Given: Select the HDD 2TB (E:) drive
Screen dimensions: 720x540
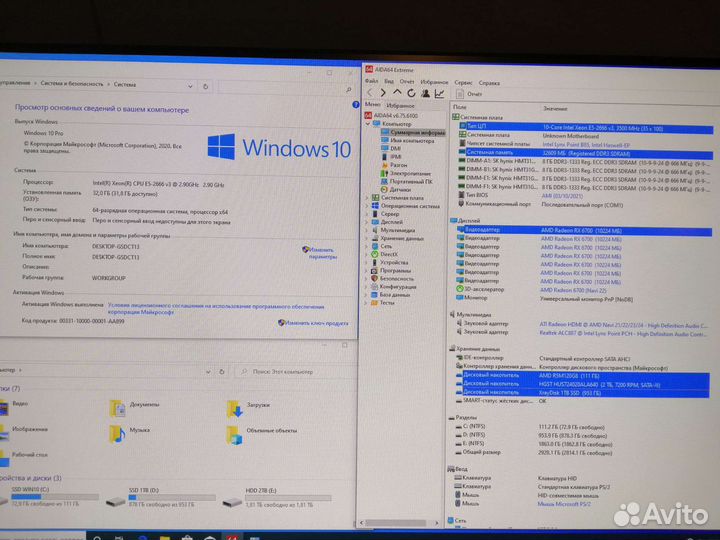Looking at the screenshot, I should click(277, 499).
